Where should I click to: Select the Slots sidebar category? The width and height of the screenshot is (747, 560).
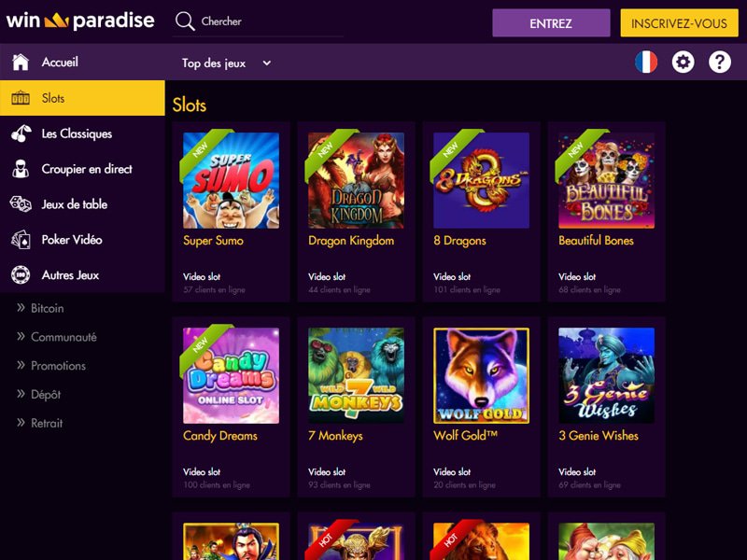tap(82, 98)
